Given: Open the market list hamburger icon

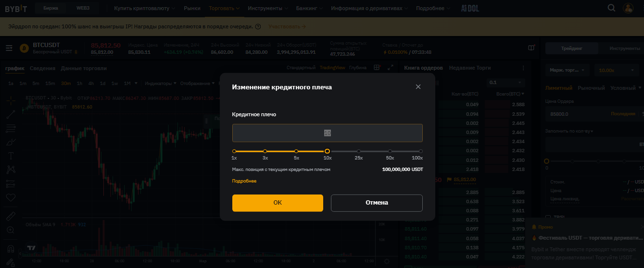Looking at the screenshot, I should [x=9, y=48].
